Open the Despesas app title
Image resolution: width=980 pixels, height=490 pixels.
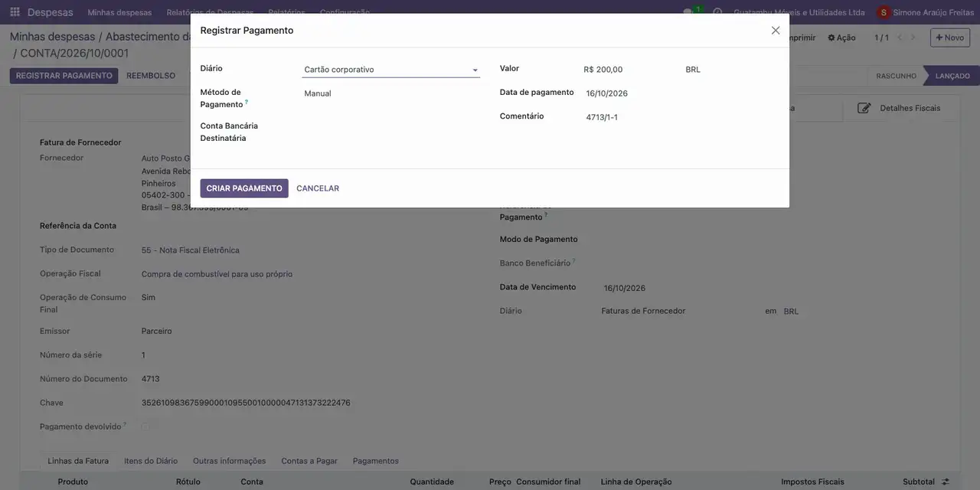(51, 12)
